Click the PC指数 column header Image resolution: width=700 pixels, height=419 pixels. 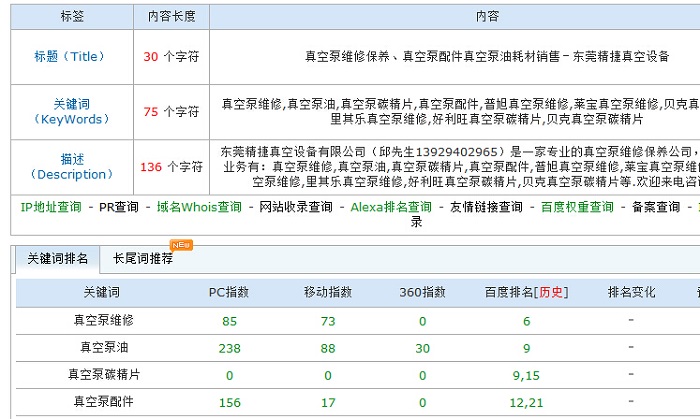click(229, 293)
